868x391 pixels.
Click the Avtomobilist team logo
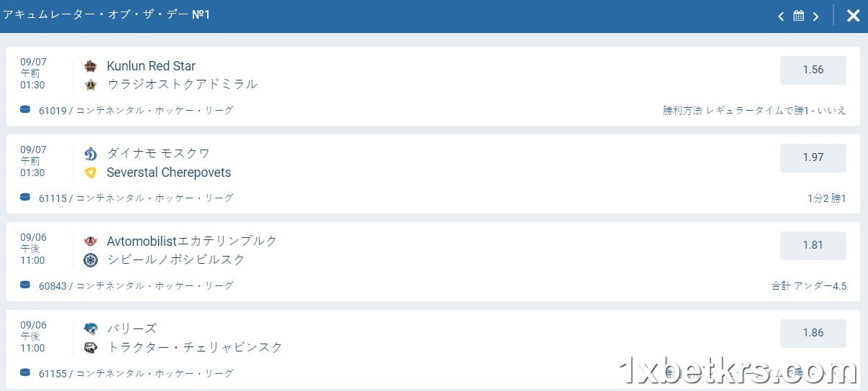point(91,241)
